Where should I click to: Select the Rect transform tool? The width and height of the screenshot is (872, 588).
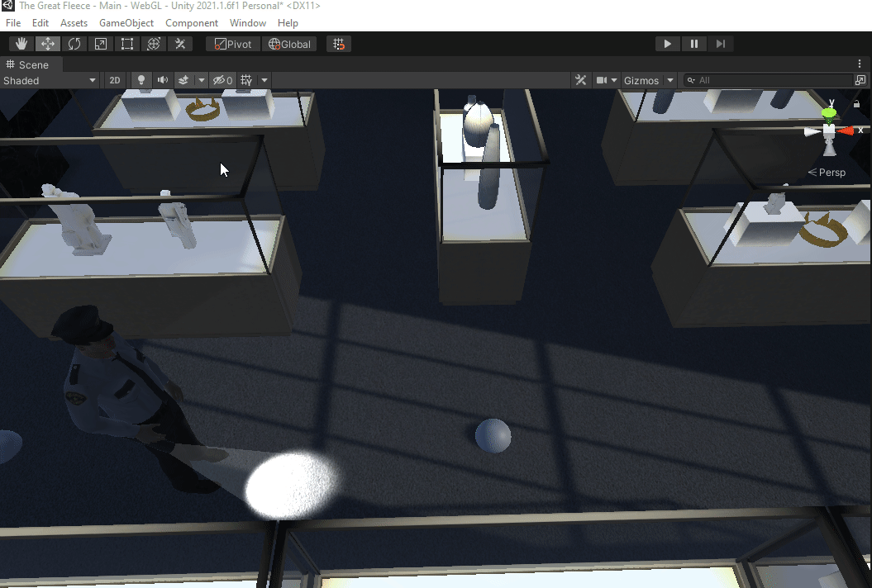pos(127,43)
